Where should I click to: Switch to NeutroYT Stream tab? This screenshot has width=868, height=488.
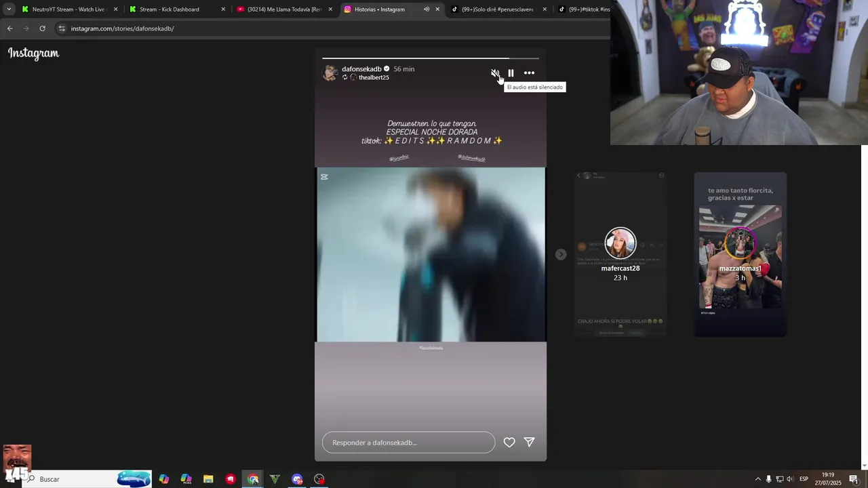pyautogui.click(x=69, y=9)
